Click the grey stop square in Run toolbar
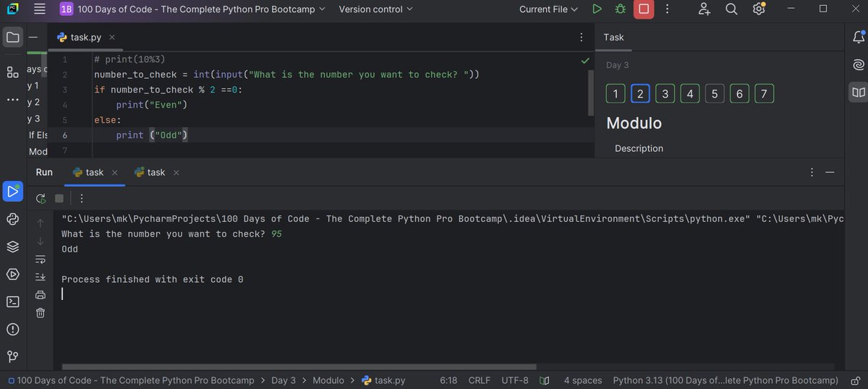 [x=59, y=198]
